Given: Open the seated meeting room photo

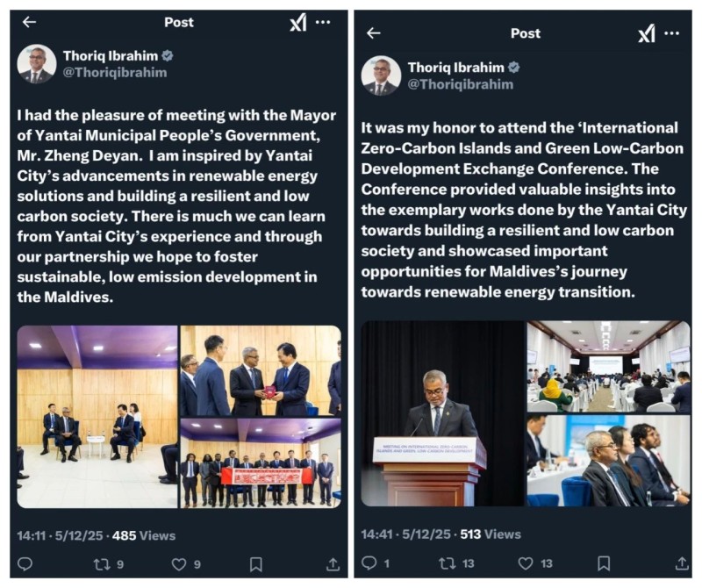Looking at the screenshot, I should (97, 417).
